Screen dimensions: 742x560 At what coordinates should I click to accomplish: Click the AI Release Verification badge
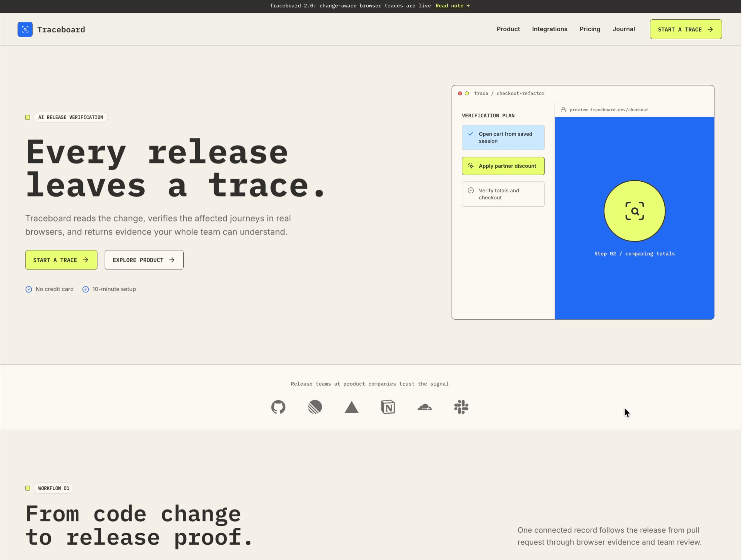pos(70,117)
